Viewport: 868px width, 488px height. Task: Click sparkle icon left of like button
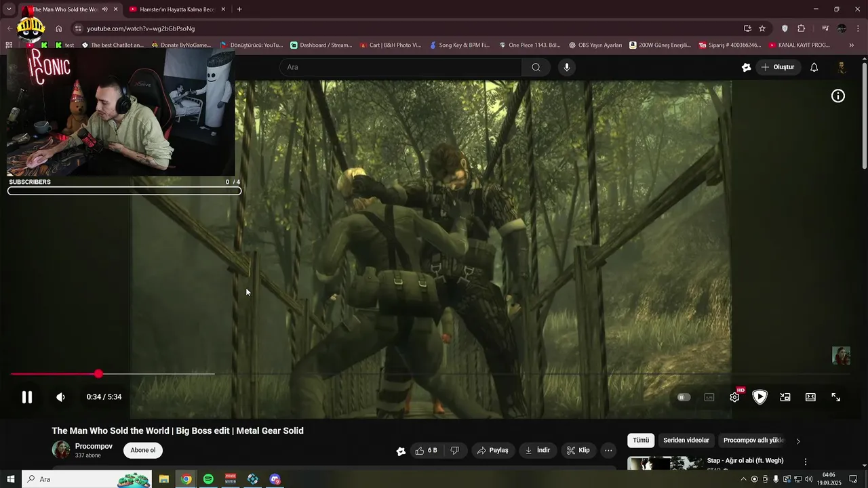(401, 451)
